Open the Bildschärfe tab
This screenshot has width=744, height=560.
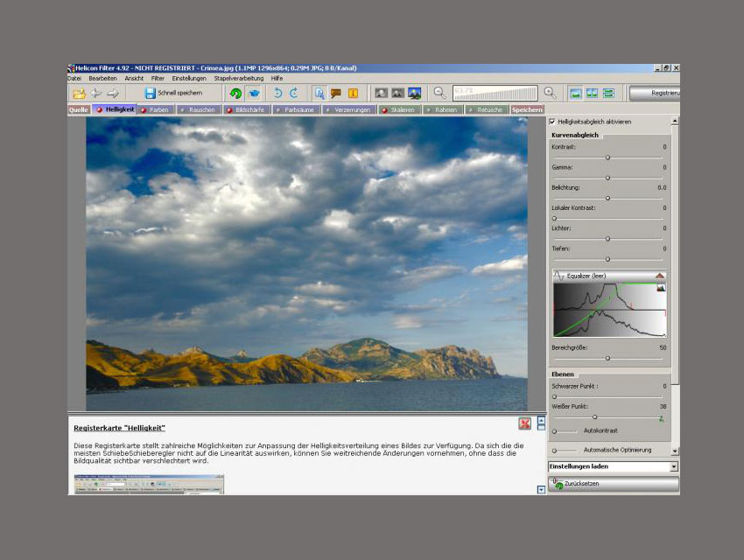pos(247,110)
